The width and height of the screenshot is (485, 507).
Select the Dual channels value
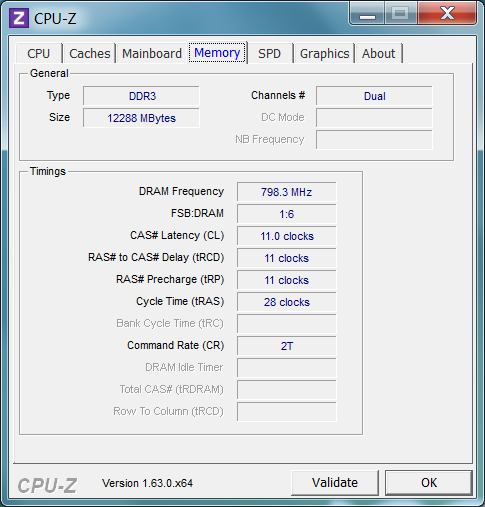click(374, 96)
